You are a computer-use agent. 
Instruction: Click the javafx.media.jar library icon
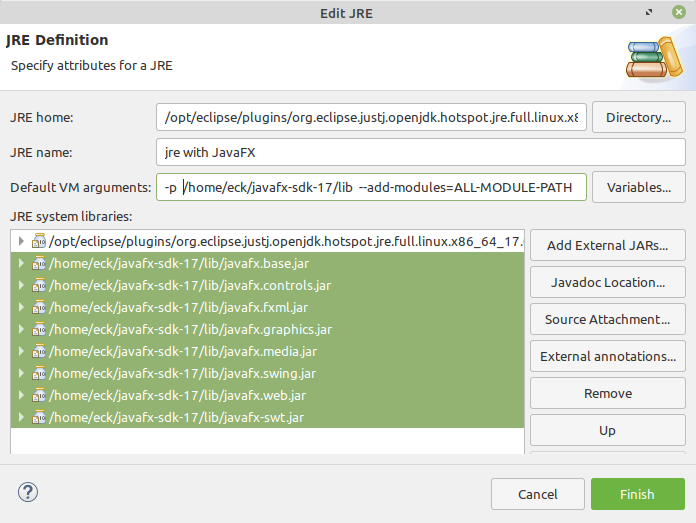(39, 351)
